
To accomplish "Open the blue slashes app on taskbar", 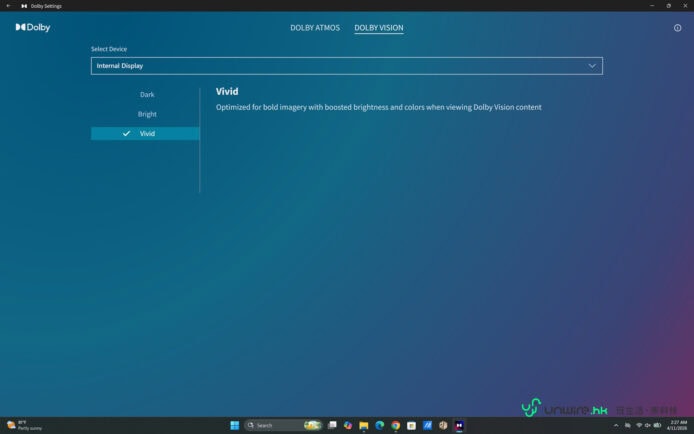I will point(428,426).
